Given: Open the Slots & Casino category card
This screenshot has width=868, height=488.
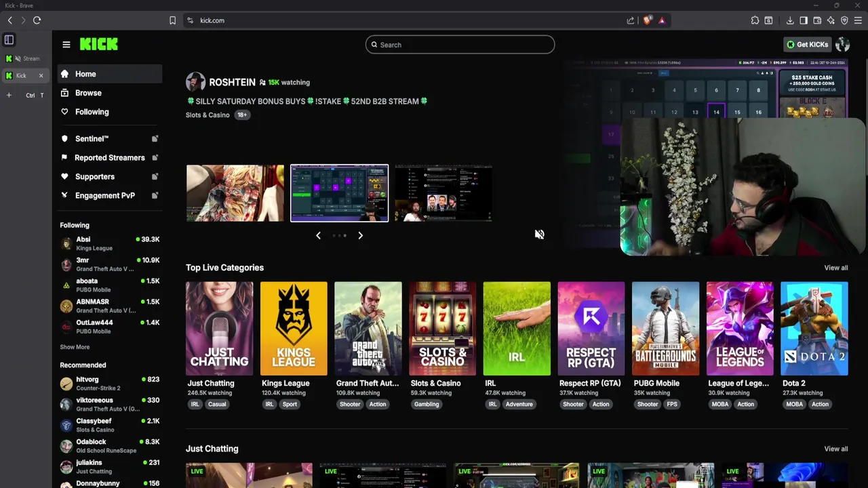Looking at the screenshot, I should [x=442, y=329].
